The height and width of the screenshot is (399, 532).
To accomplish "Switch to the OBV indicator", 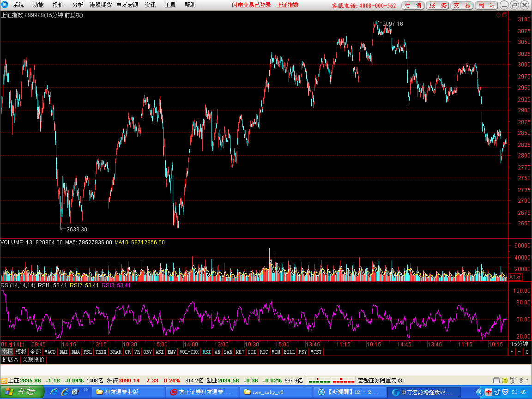I will click(x=148, y=352).
